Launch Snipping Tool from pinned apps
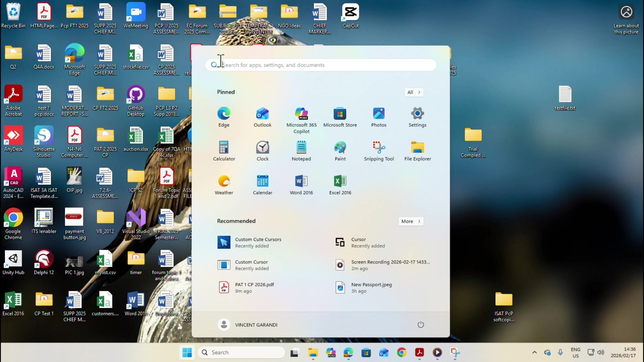This screenshot has height=362, width=644. coord(379,151)
